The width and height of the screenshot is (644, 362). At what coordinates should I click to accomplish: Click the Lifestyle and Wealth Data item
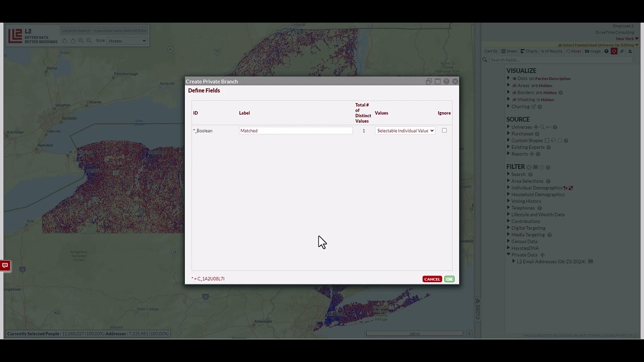(538, 215)
